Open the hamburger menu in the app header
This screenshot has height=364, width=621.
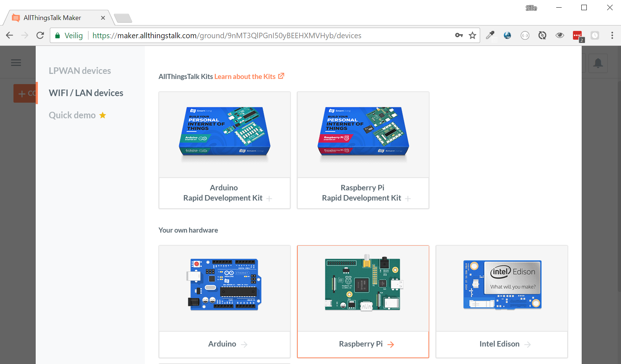click(16, 63)
